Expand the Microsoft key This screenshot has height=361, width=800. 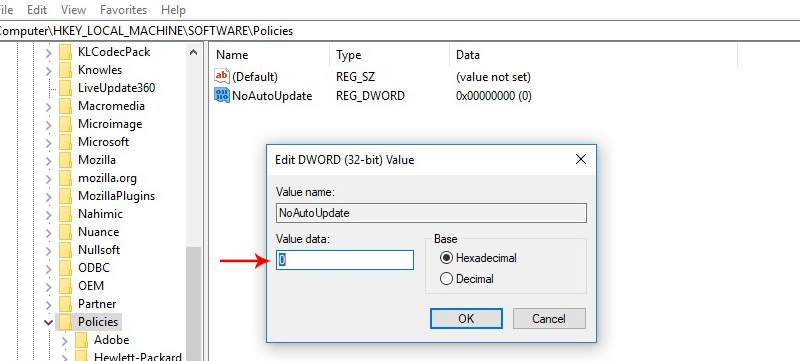pos(48,142)
